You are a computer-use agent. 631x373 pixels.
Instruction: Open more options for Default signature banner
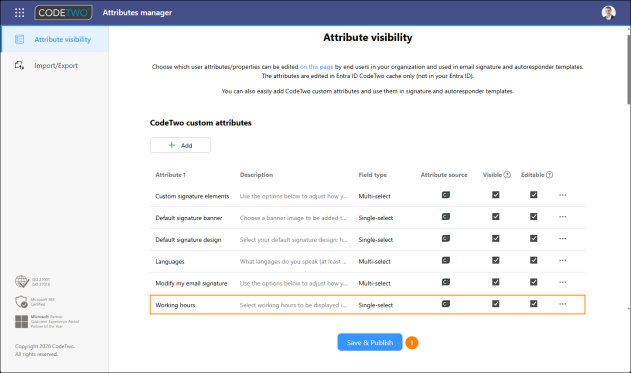coord(563,217)
